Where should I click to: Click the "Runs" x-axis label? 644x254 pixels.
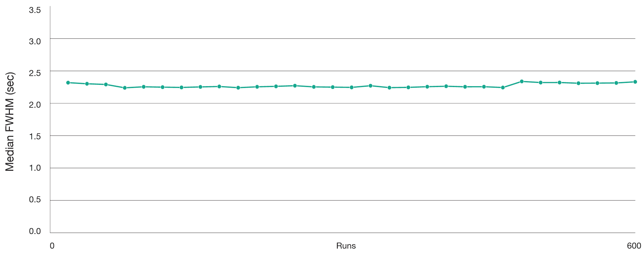click(x=346, y=246)
